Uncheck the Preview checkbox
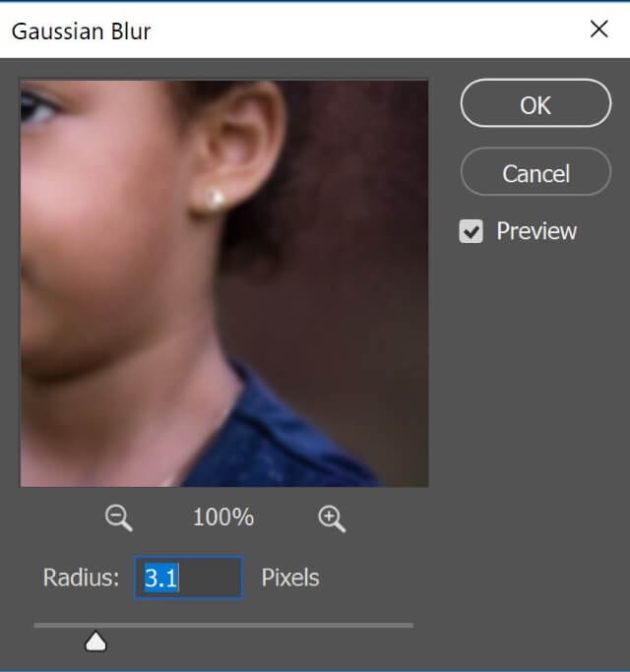Screen dimensions: 630x672 click(x=471, y=231)
